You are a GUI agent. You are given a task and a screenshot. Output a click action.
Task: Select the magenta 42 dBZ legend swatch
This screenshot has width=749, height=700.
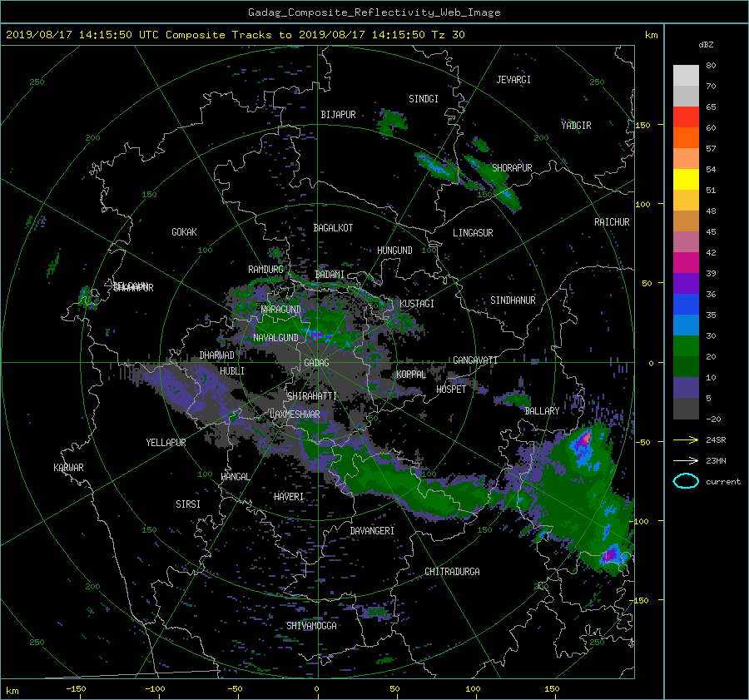point(686,262)
